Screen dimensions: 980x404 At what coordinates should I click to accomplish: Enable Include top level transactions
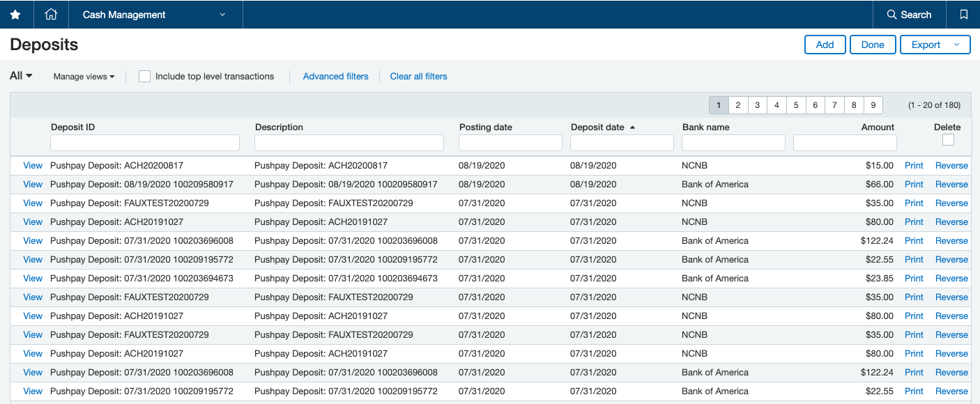pyautogui.click(x=144, y=77)
